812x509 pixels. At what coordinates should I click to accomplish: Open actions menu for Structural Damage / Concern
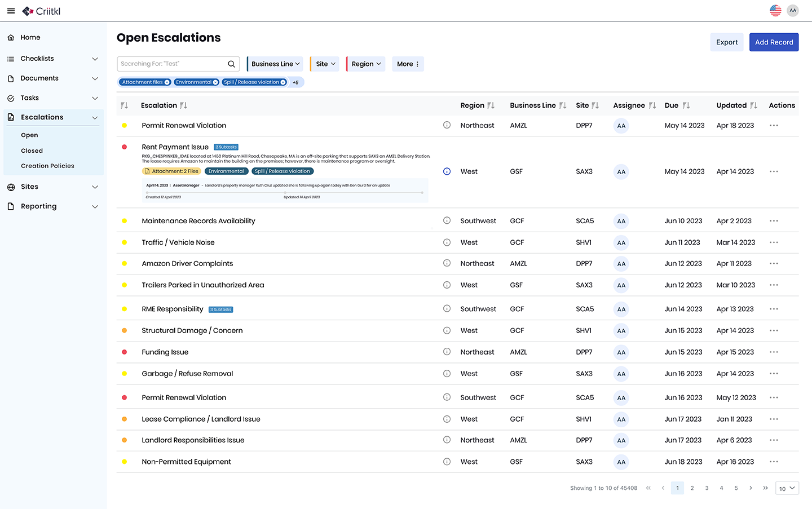[774, 330]
